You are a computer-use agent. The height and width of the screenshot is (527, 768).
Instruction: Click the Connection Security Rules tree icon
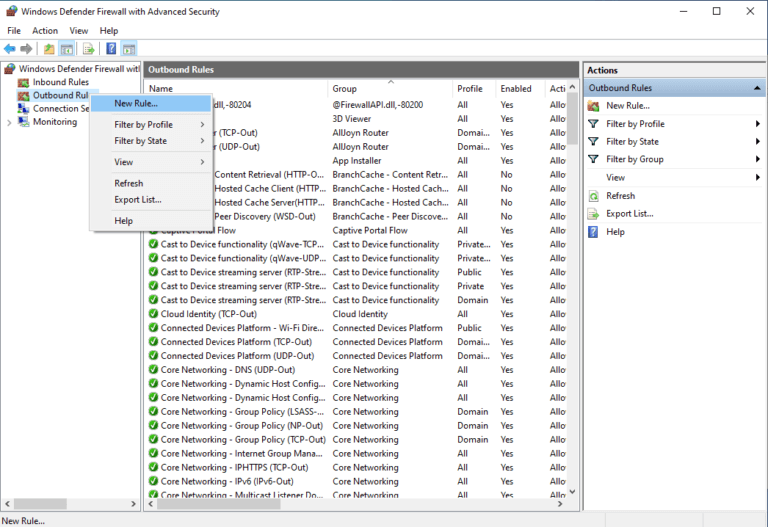pos(24,109)
